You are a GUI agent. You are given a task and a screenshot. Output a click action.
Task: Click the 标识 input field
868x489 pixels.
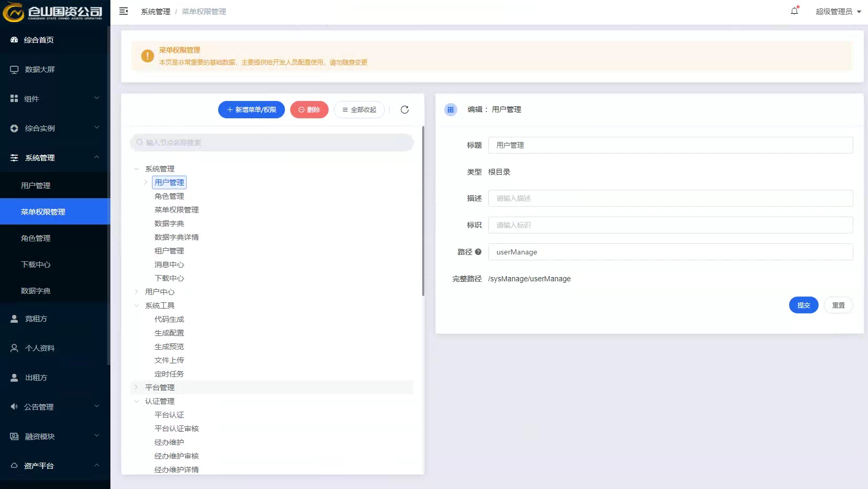point(670,225)
